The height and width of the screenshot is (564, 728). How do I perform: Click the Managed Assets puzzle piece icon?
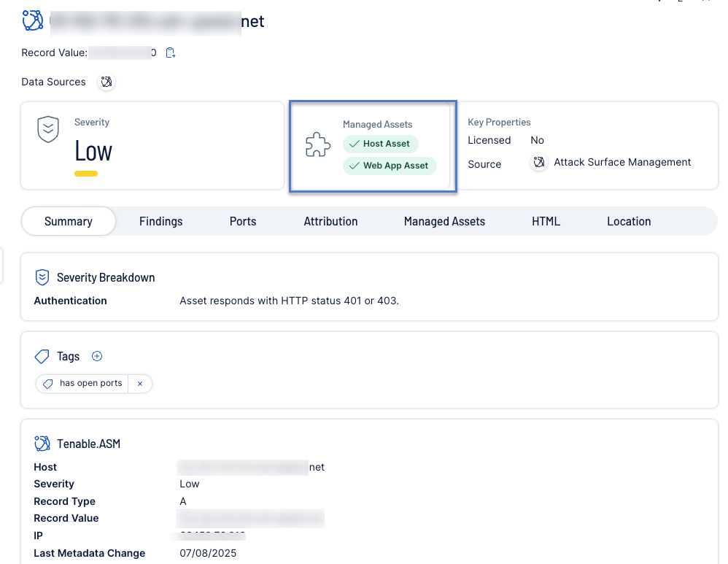(x=318, y=145)
